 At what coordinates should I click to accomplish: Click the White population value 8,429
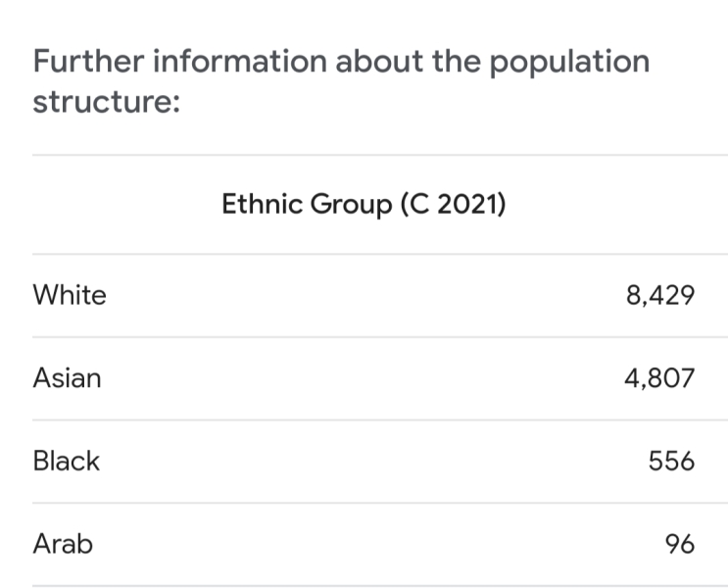pos(659,296)
